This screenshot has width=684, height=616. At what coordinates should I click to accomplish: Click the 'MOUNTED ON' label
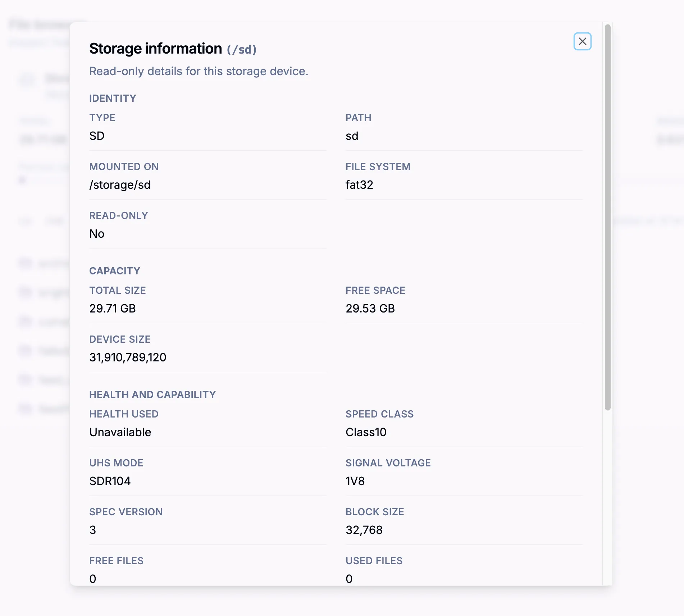tap(124, 166)
